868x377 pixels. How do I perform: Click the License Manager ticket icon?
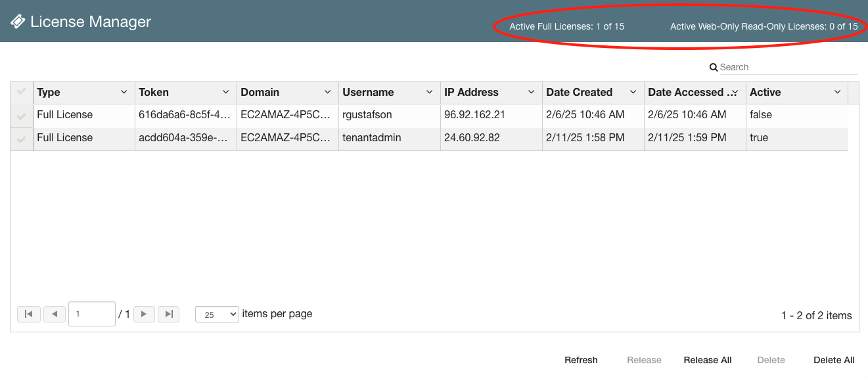18,22
